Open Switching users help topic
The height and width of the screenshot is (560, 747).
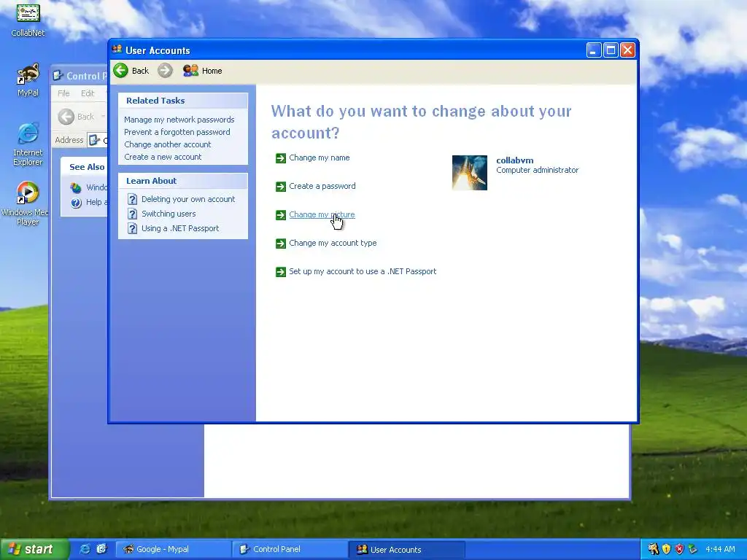point(169,214)
